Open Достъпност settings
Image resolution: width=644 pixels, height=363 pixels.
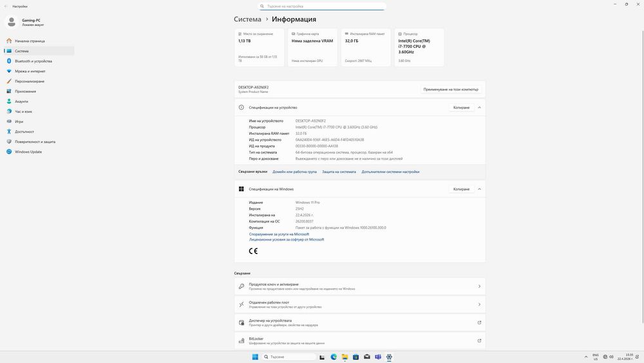[x=39, y=132]
